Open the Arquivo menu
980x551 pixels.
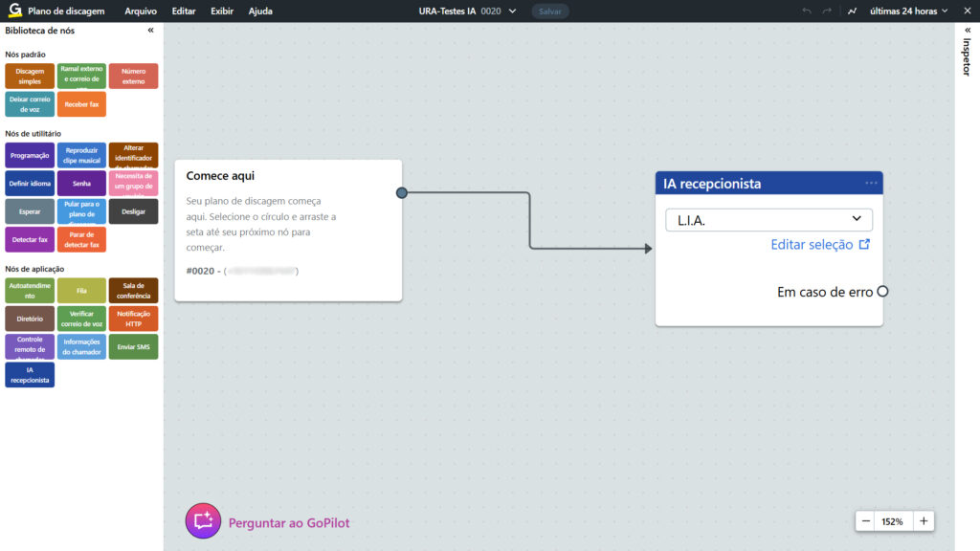[x=141, y=11]
